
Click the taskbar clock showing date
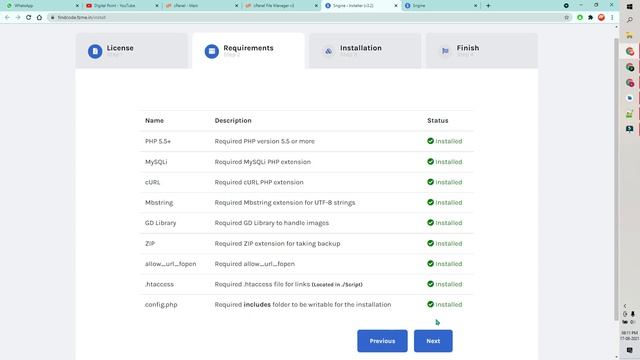tap(629, 336)
